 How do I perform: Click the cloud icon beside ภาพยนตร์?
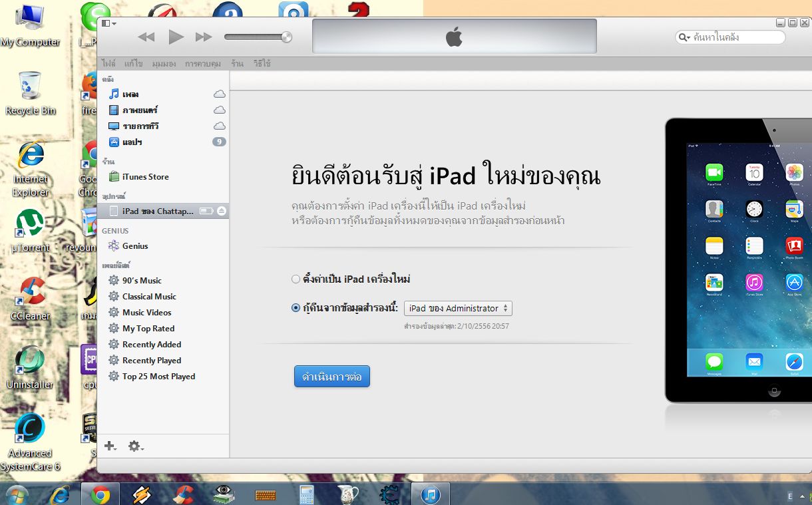point(219,110)
